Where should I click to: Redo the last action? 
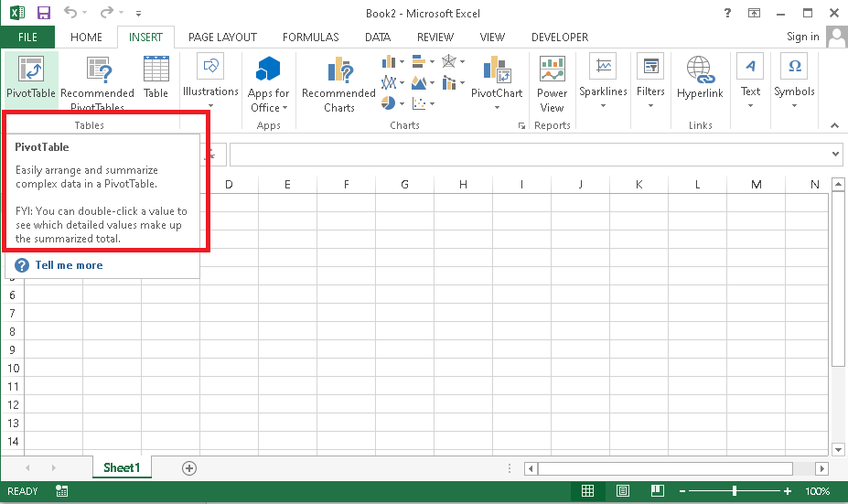click(x=106, y=12)
